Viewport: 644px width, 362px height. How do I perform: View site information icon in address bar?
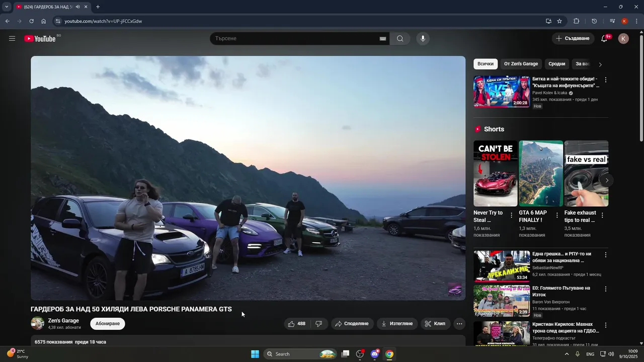(58, 21)
